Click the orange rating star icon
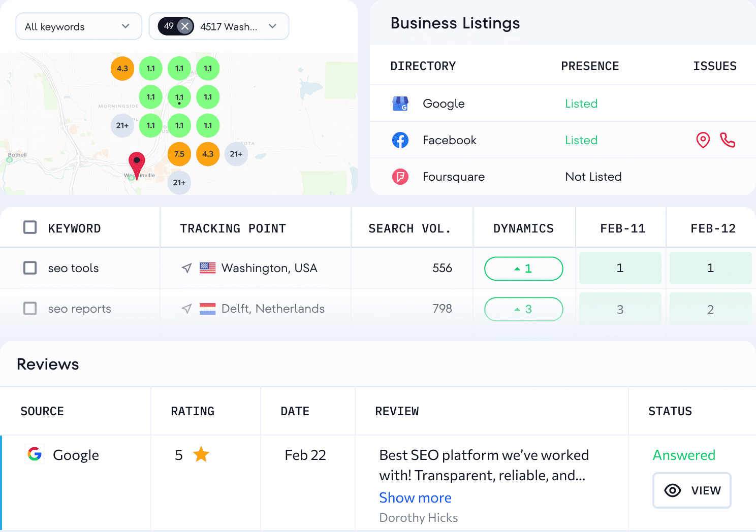The height and width of the screenshot is (532, 756). point(201,454)
